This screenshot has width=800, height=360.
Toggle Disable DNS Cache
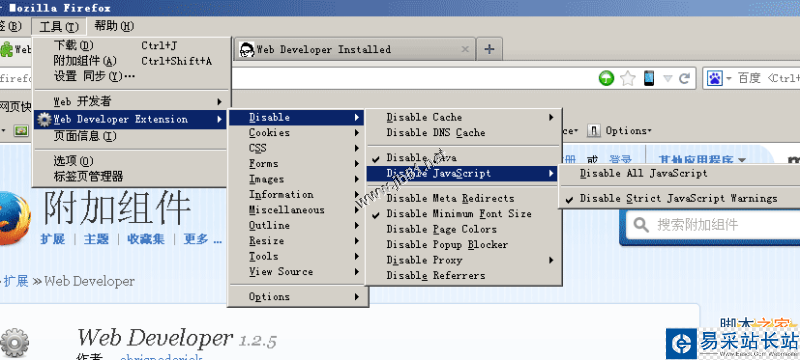[x=463, y=133]
